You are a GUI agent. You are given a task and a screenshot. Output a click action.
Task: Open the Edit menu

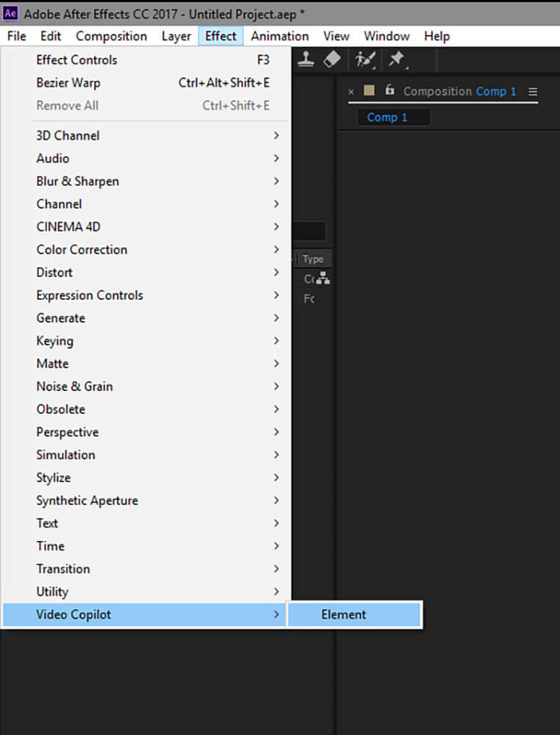(51, 36)
